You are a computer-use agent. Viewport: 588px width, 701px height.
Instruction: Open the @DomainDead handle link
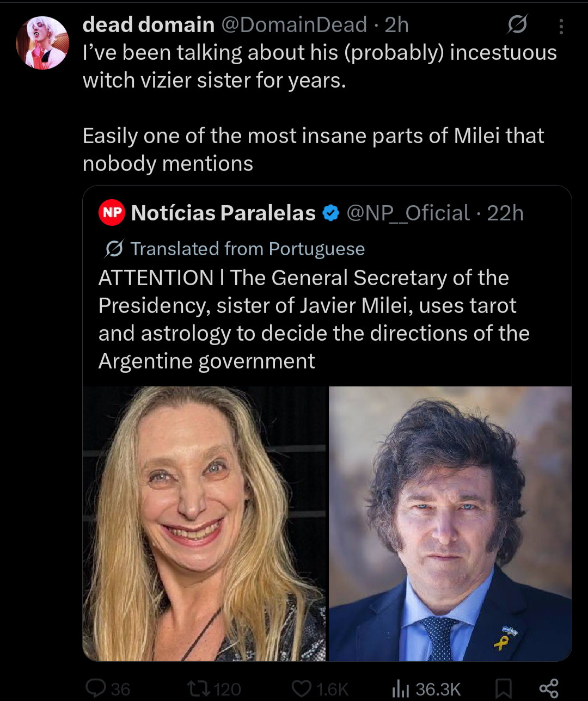tap(294, 25)
